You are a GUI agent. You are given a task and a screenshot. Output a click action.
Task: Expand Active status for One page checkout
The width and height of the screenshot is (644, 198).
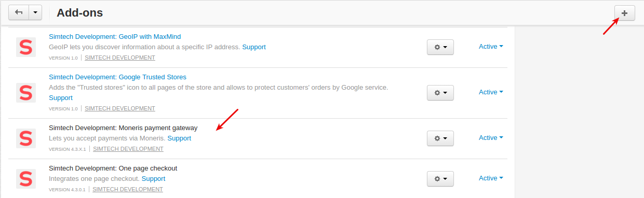(x=491, y=178)
